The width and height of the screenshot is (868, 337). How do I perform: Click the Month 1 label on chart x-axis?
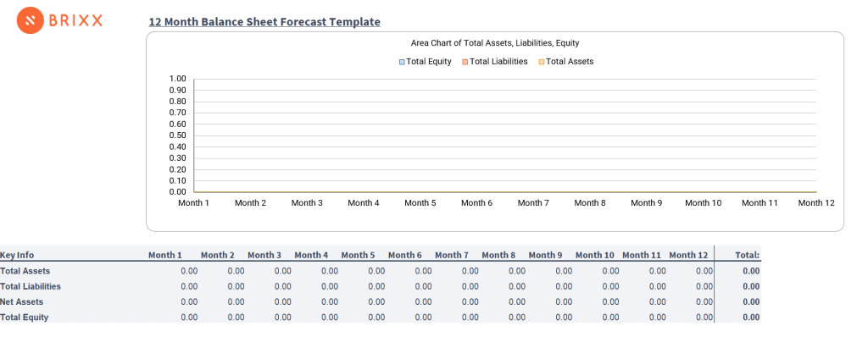point(194,203)
